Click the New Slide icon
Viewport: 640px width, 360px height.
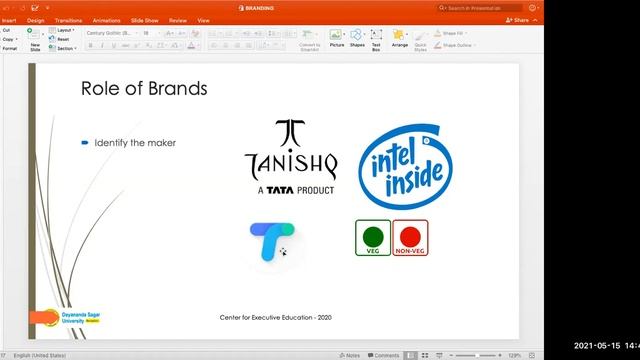pos(33,33)
